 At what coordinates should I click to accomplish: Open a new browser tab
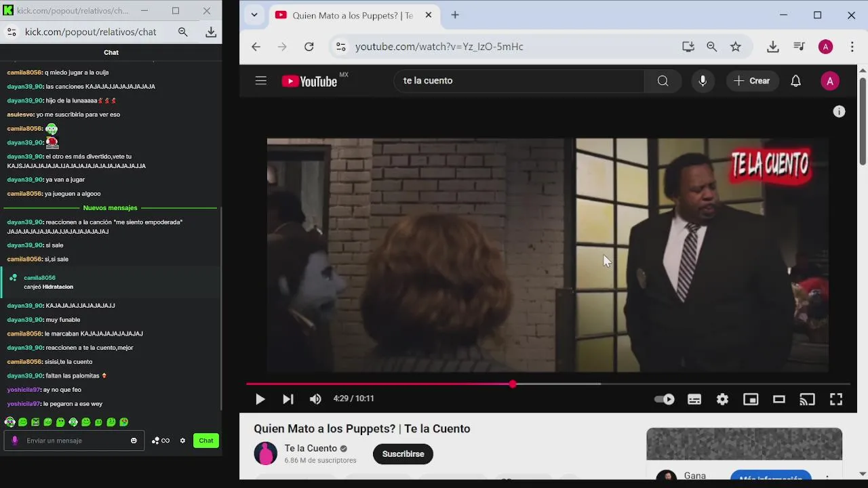coord(455,15)
